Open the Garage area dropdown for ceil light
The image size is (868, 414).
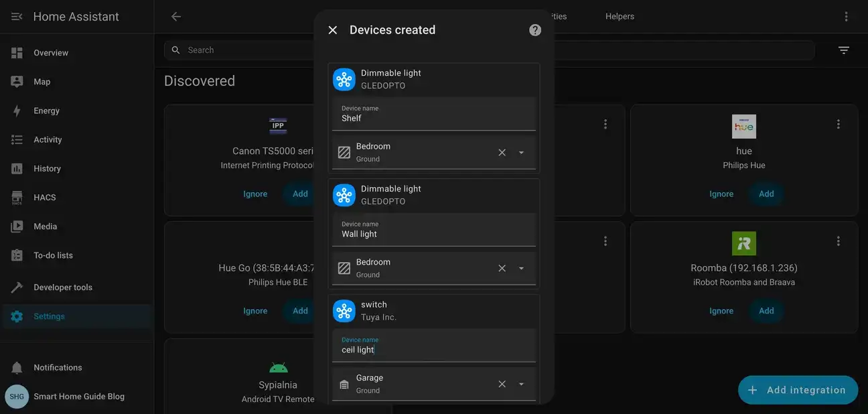(x=521, y=384)
